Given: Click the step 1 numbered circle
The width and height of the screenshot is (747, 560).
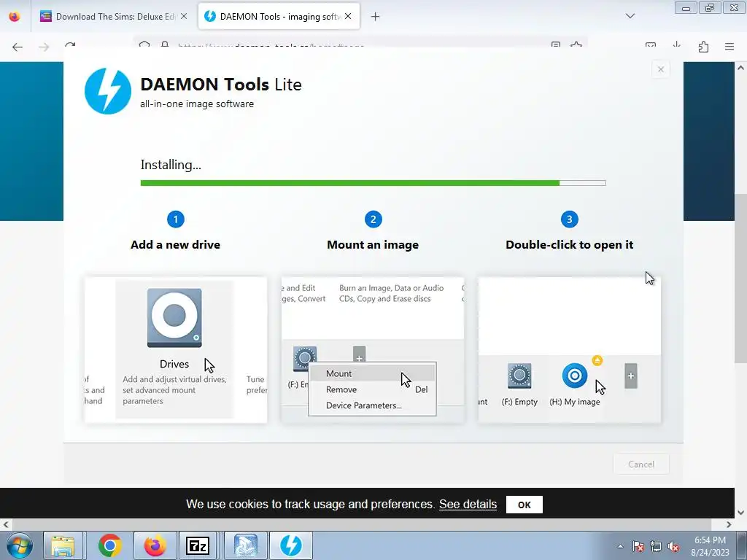Looking at the screenshot, I should pos(175,219).
